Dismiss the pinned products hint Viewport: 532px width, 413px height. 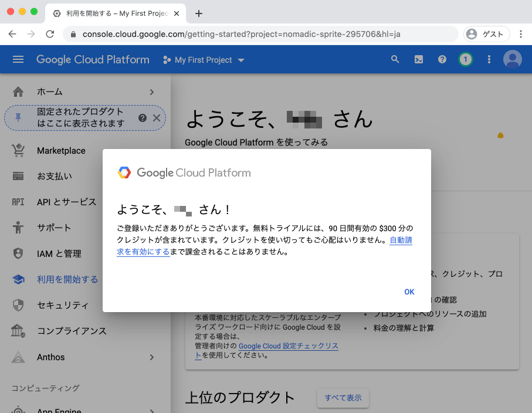tap(157, 118)
